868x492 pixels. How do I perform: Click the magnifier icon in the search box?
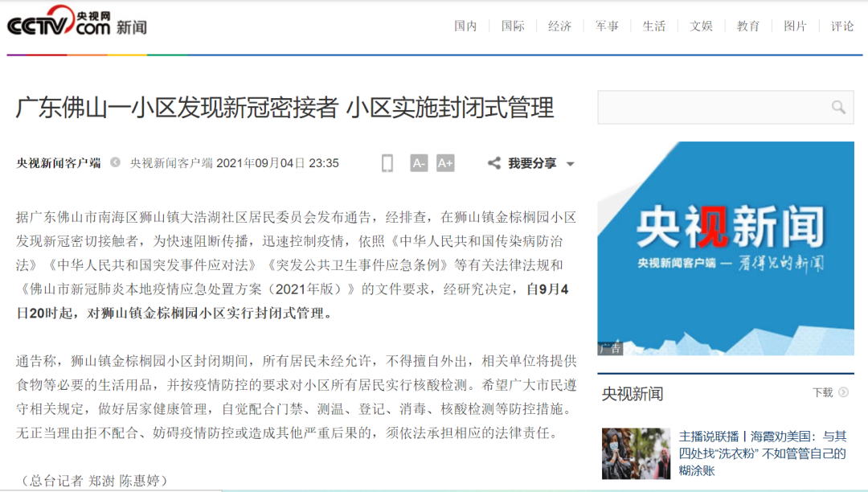point(838,107)
